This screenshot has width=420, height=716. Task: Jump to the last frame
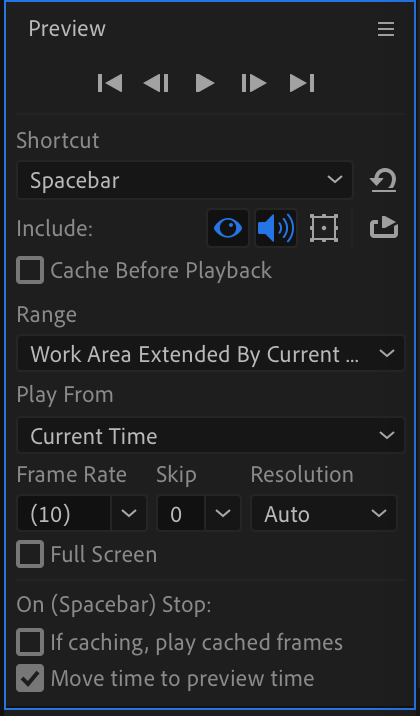coord(302,84)
